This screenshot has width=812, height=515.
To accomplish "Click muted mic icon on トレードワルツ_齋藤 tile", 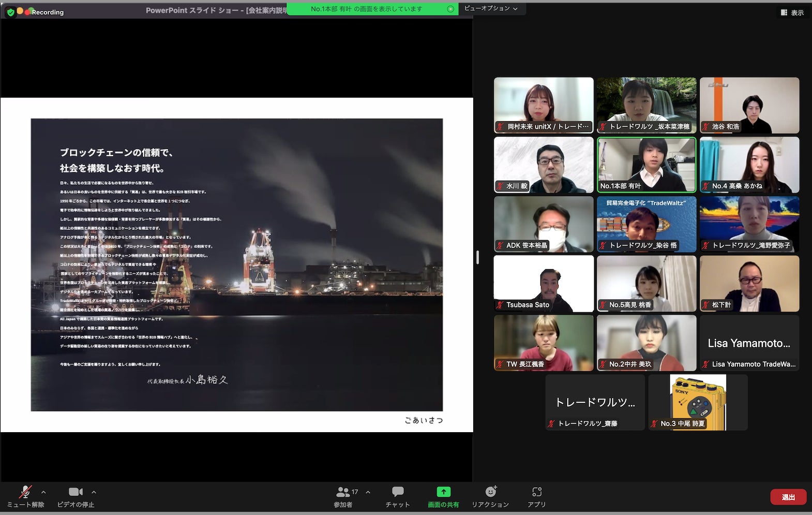I will (x=551, y=423).
